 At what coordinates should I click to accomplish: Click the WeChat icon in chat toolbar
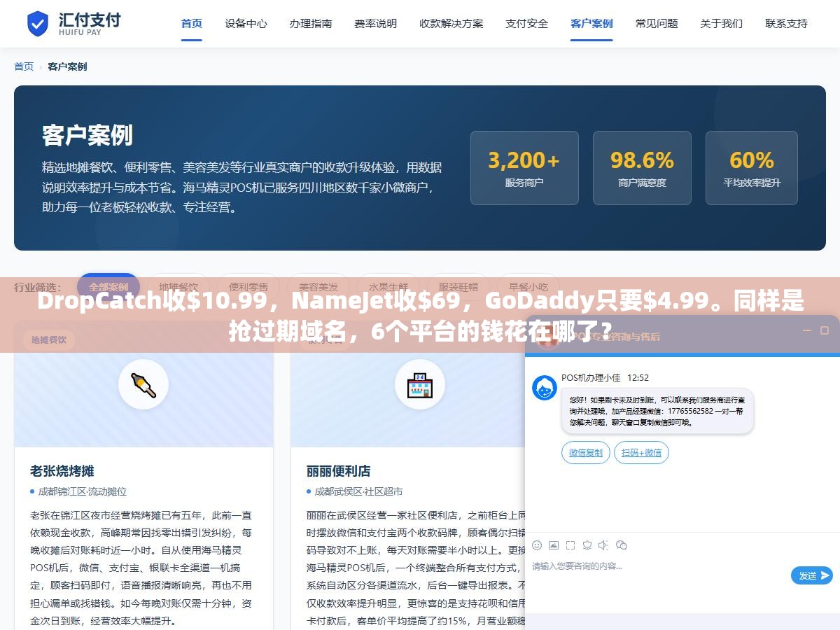[x=622, y=545]
